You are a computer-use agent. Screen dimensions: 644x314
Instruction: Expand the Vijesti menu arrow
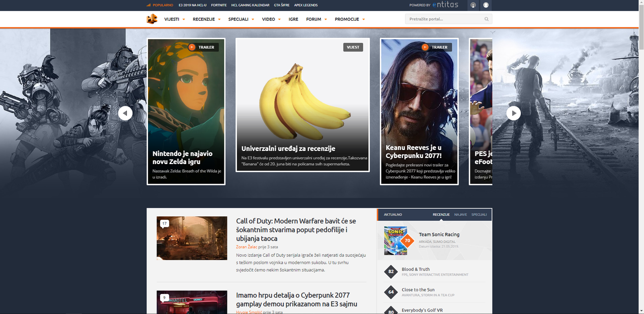coord(184,20)
